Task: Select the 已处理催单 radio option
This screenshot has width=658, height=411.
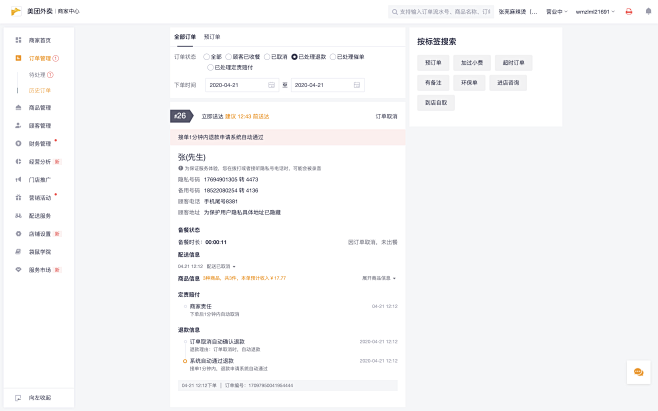Action: 331,57
